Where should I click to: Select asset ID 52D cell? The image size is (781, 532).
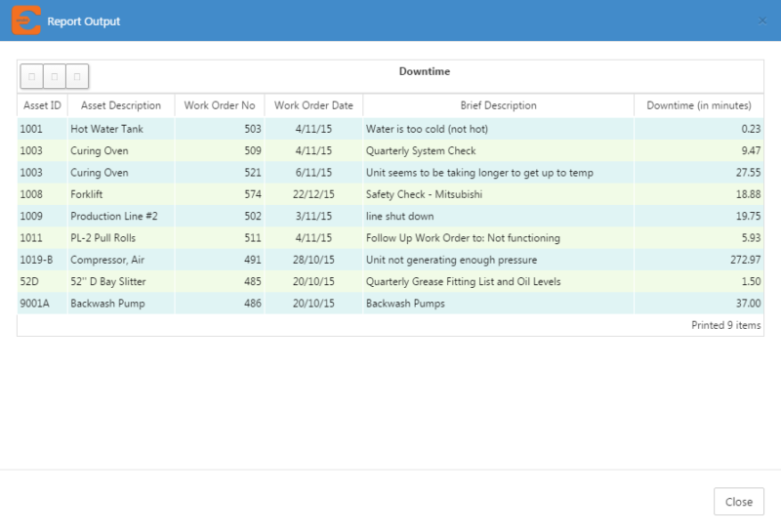(x=30, y=281)
